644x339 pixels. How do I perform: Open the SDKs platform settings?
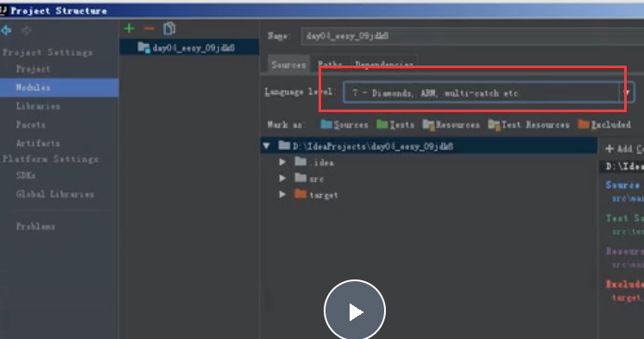(25, 175)
